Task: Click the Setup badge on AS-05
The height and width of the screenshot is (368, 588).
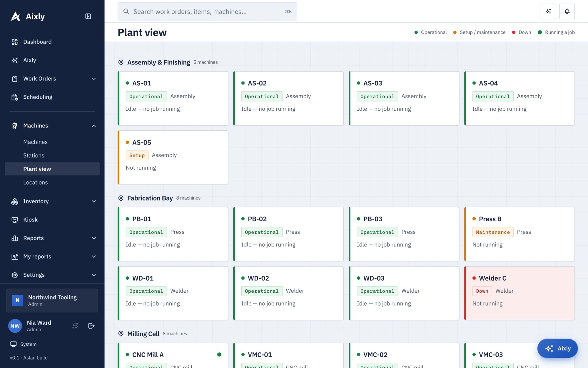Action: click(x=137, y=155)
